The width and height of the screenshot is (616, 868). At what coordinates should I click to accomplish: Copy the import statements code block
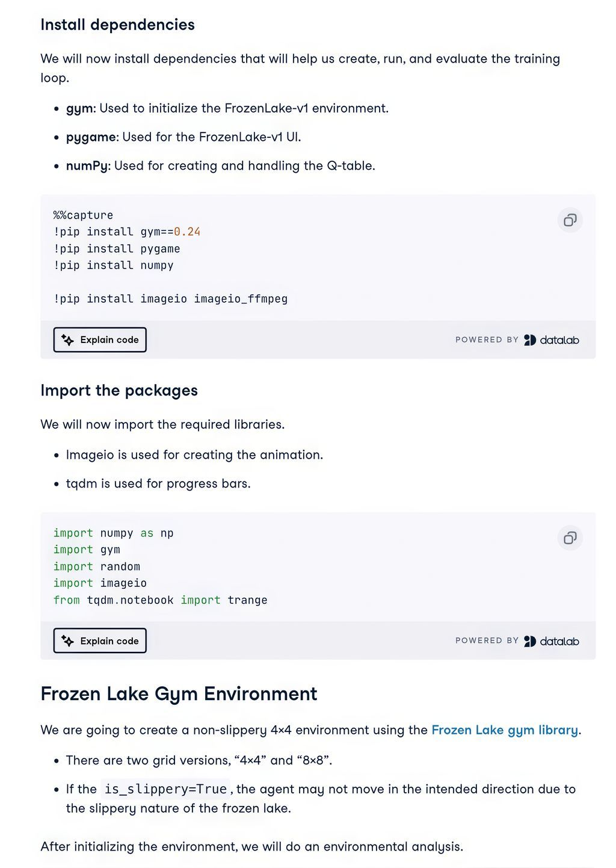tap(570, 538)
